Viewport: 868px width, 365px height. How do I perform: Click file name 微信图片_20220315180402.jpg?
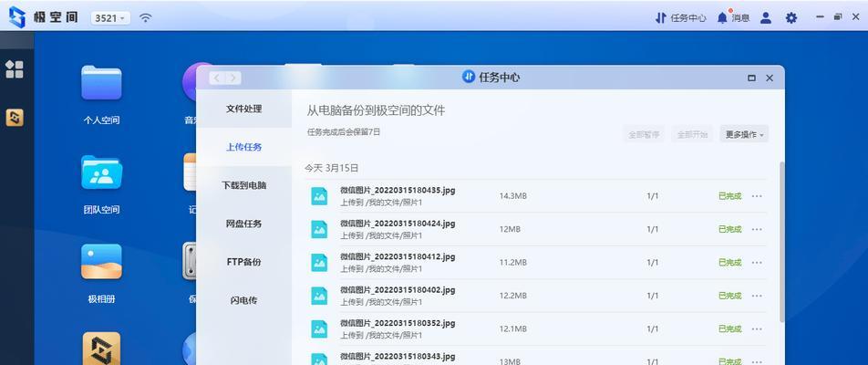click(398, 289)
